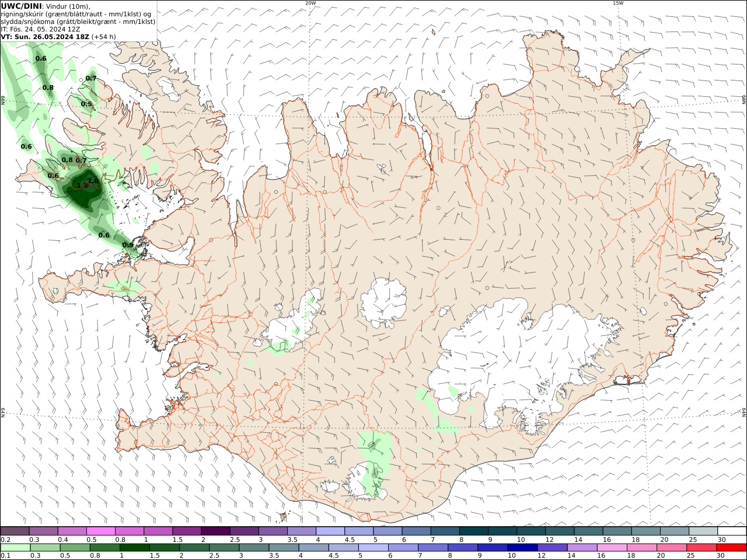Select the dark teal snow swatch between 8 and 9

point(473,531)
